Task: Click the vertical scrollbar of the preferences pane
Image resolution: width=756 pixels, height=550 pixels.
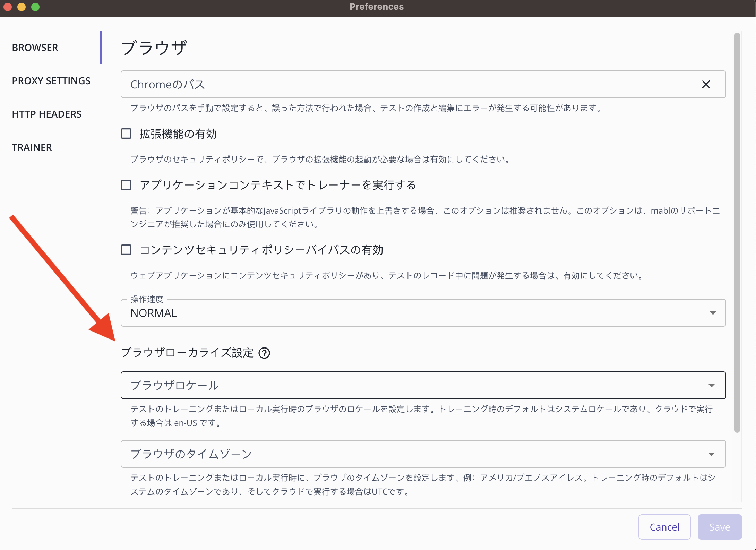Action: point(737,232)
